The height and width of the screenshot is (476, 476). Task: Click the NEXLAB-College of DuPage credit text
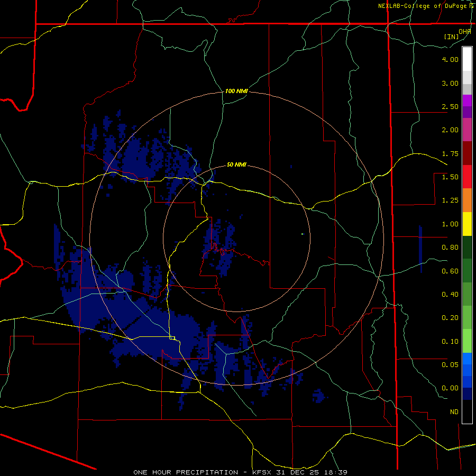[423, 6]
